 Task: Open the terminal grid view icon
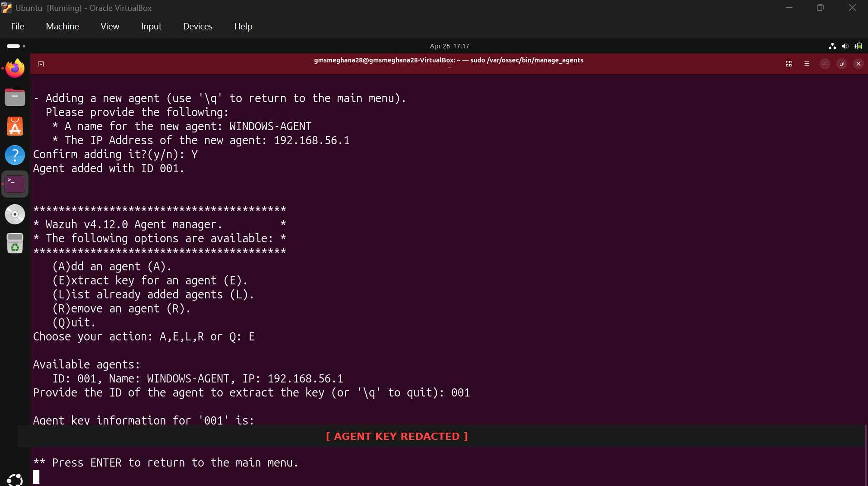[x=789, y=64]
